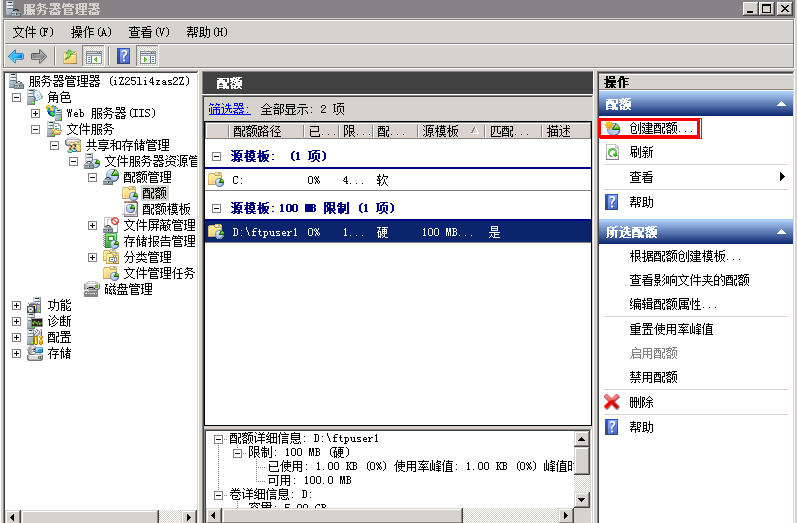
Task: Click the blue Help toolbar icon
Action: click(x=124, y=56)
